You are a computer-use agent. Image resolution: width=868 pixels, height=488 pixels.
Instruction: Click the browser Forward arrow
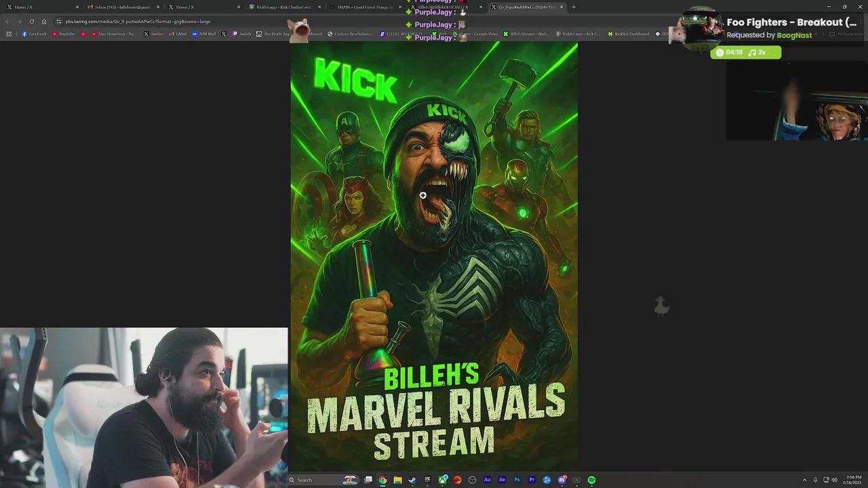coord(19,21)
